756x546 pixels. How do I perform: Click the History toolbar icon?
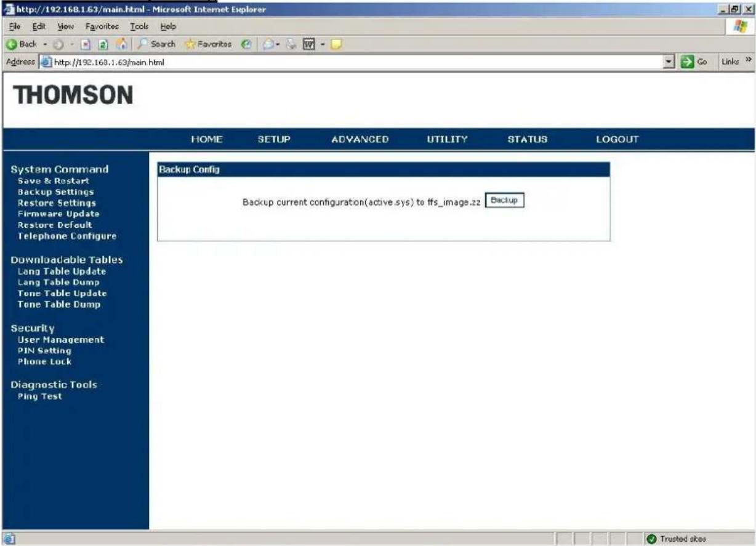[x=246, y=44]
